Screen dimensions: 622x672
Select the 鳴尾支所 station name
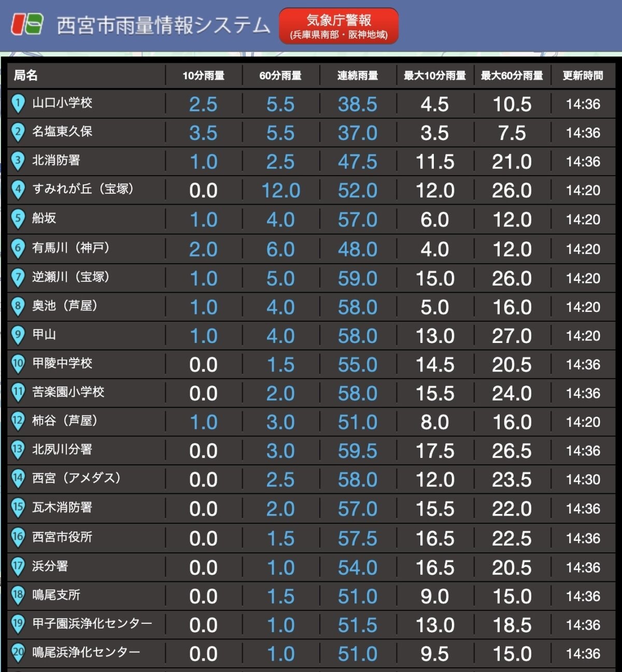pyautogui.click(x=56, y=595)
